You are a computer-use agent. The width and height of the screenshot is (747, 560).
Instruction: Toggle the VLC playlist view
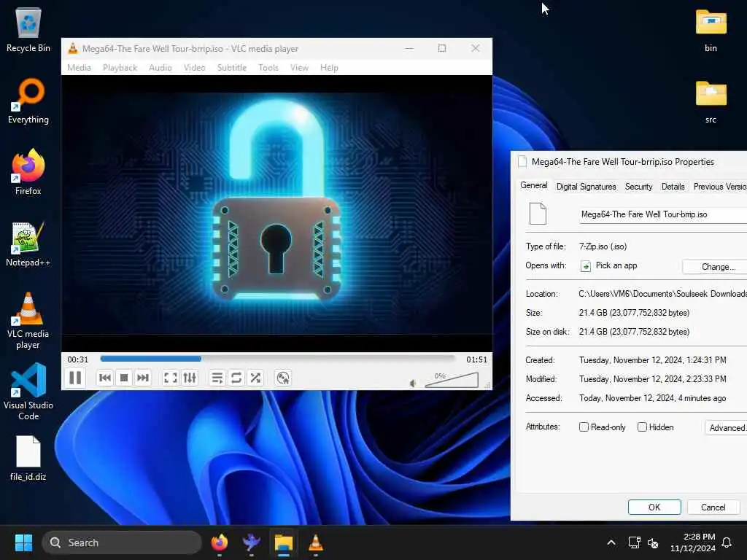(217, 378)
